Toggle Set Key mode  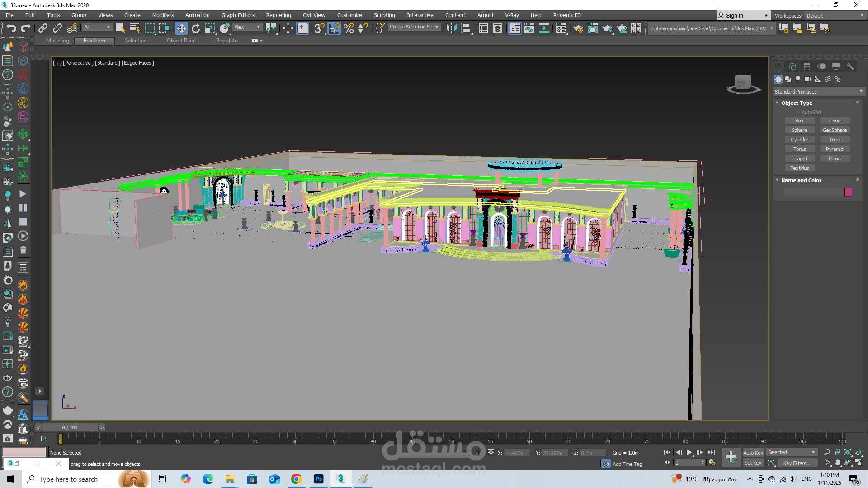[753, 463]
